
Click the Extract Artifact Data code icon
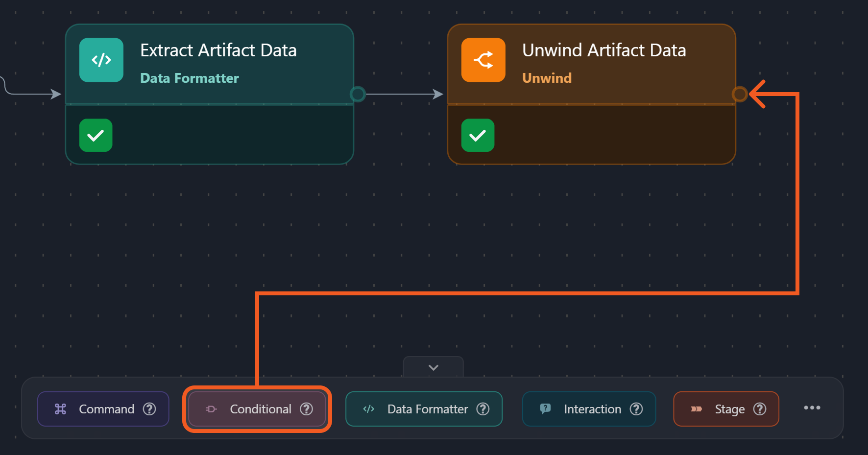point(101,60)
